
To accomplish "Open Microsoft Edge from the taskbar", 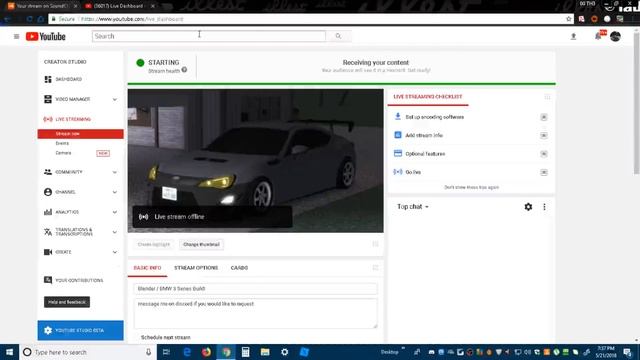I will tap(187, 352).
